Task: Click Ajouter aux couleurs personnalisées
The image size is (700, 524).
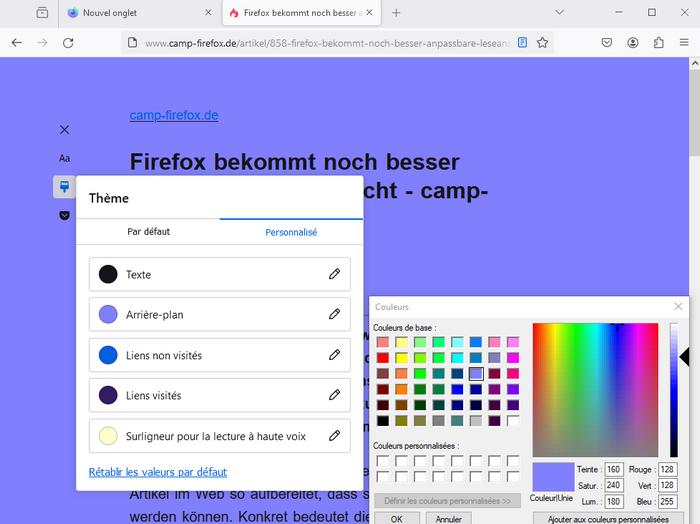Action: [x=608, y=519]
